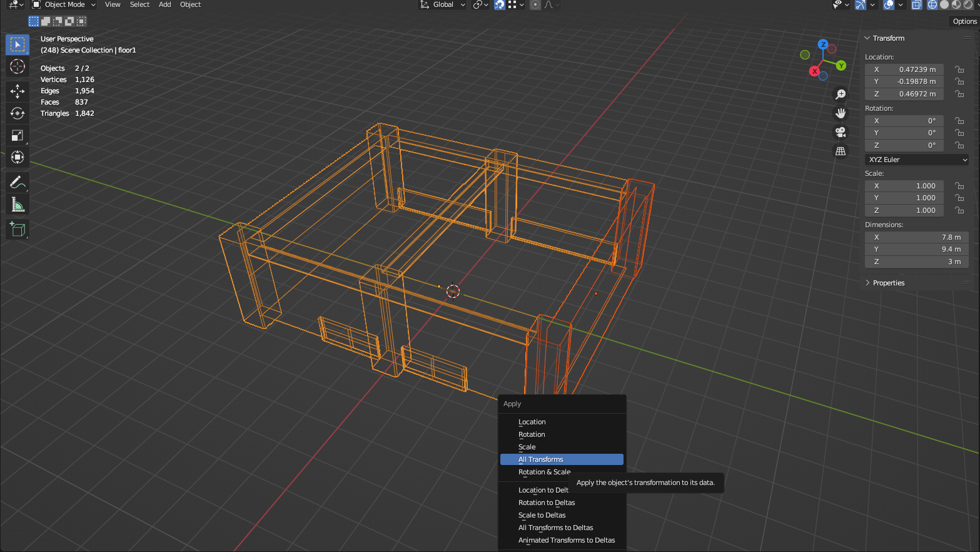Open Global transform orientation dropdown

(442, 4)
